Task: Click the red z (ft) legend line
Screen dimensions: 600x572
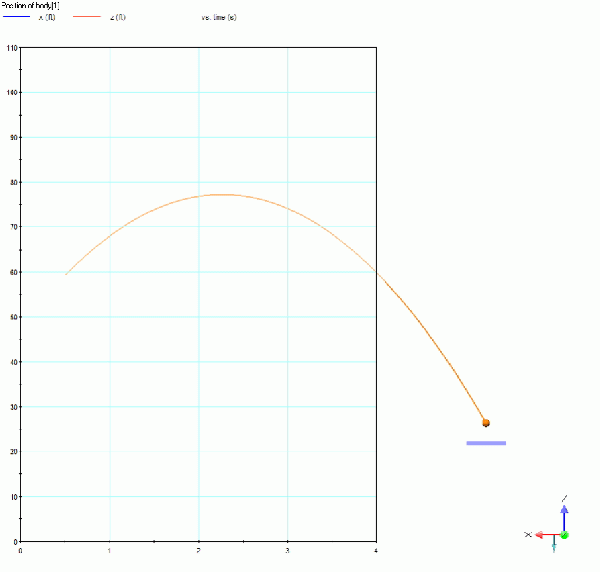Action: pyautogui.click(x=88, y=18)
